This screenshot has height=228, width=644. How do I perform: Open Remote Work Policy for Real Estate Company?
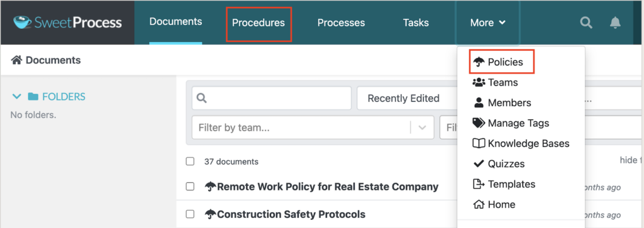327,187
